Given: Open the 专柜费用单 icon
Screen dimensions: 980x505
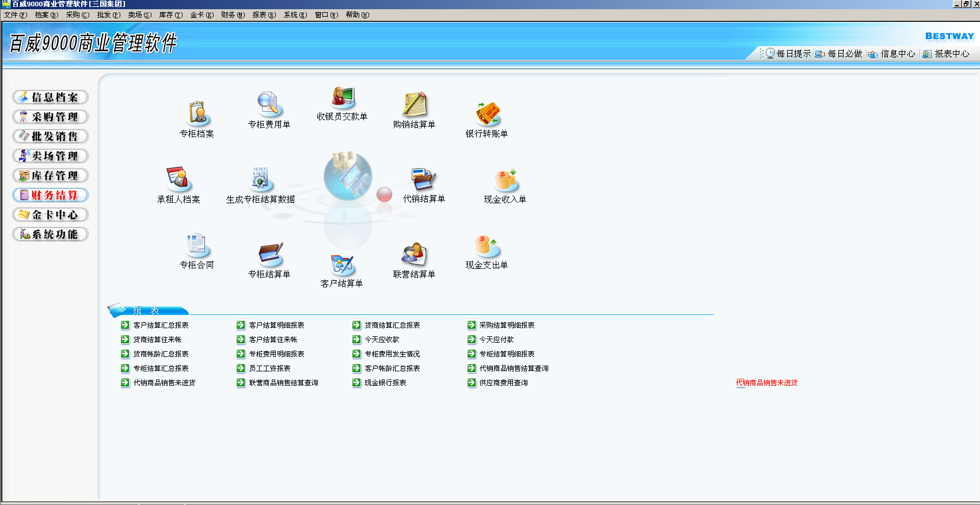Looking at the screenshot, I should pos(268,104).
